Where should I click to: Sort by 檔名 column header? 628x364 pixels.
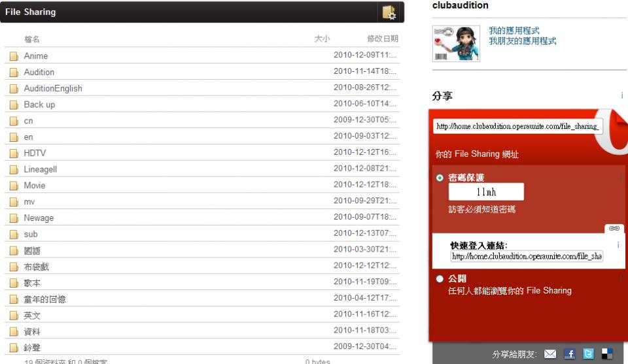(32, 39)
